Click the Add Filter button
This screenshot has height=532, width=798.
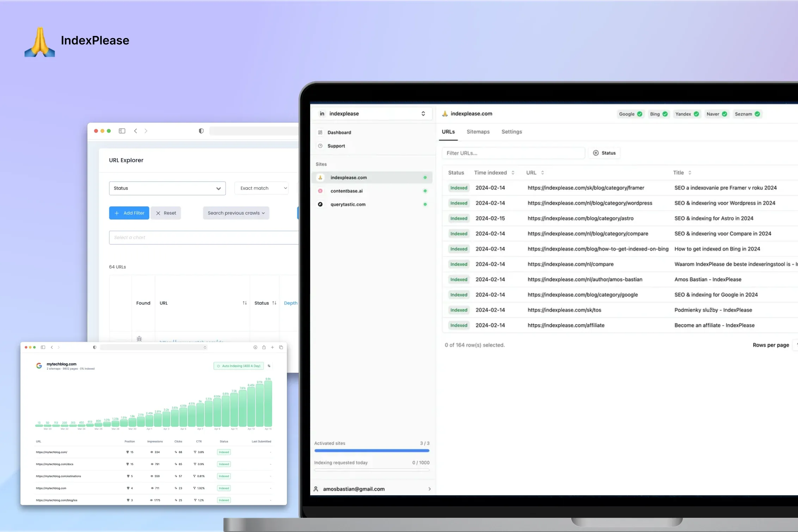tap(129, 213)
